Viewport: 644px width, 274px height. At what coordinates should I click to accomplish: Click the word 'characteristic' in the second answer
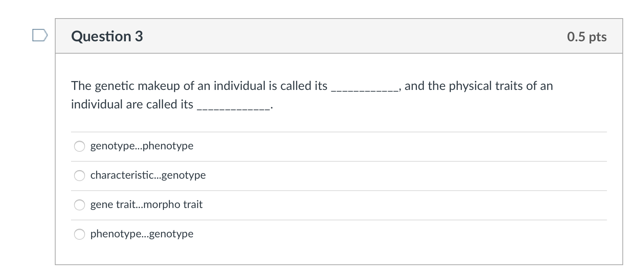[122, 175]
